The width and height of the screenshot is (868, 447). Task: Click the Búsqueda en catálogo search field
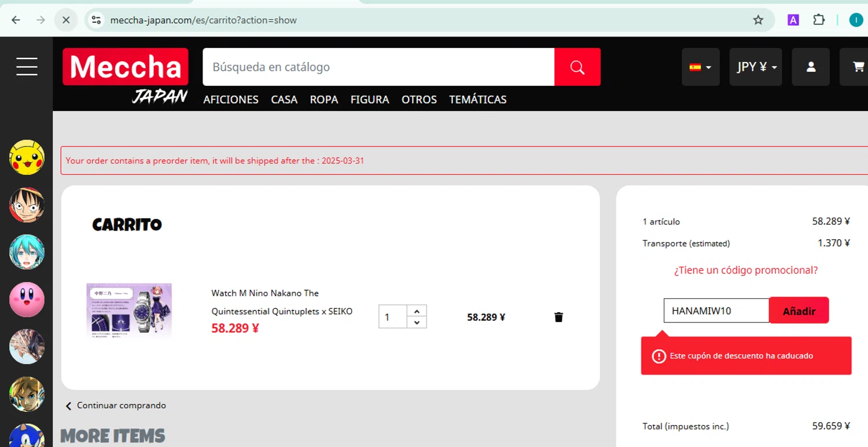tap(378, 67)
